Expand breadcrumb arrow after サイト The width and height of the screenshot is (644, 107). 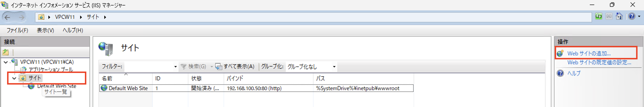105,17
